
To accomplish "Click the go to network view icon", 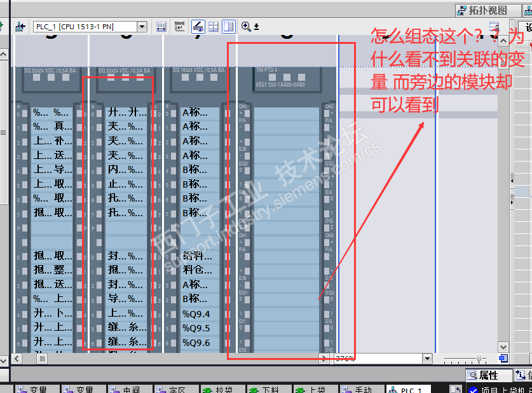I will [x=20, y=27].
